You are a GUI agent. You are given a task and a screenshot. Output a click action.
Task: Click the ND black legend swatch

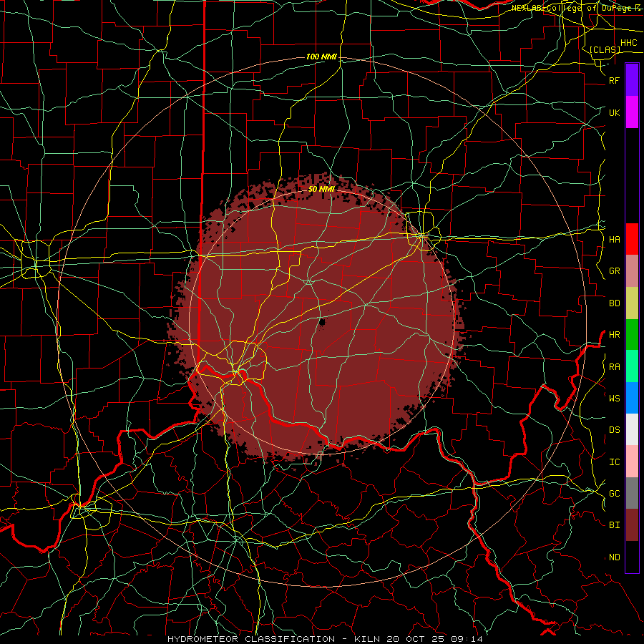click(632, 557)
